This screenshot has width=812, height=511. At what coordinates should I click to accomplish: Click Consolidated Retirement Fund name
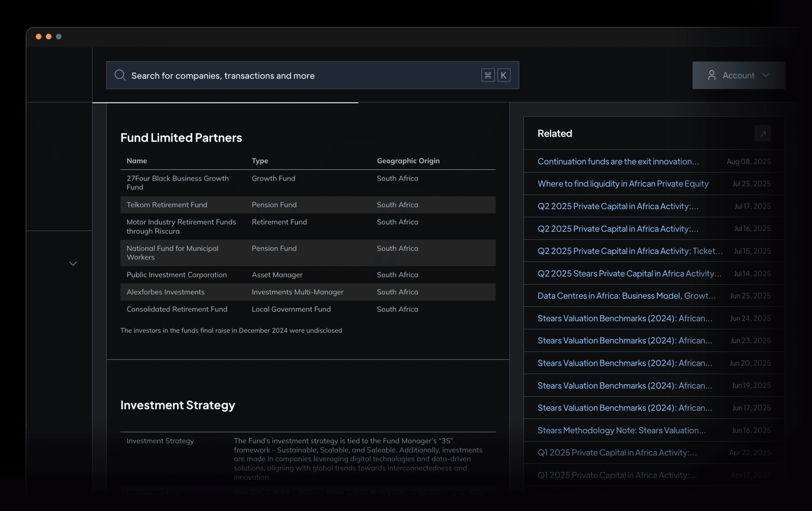(x=177, y=309)
